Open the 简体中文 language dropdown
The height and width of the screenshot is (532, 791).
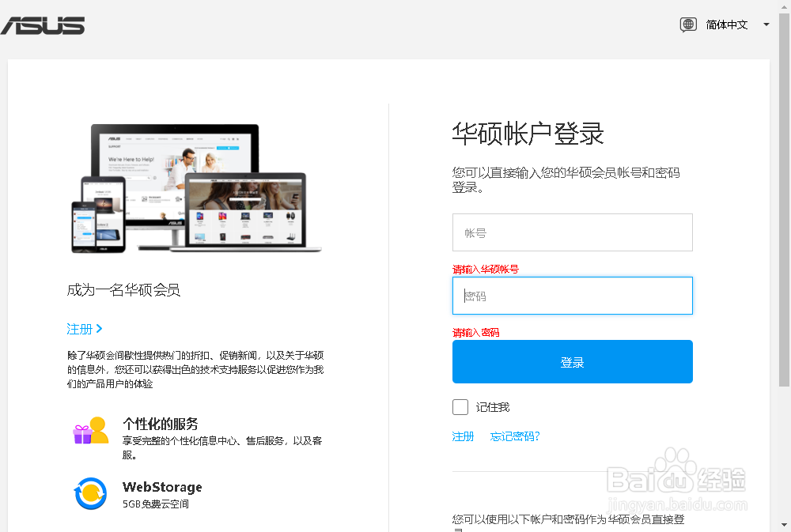tap(726, 25)
